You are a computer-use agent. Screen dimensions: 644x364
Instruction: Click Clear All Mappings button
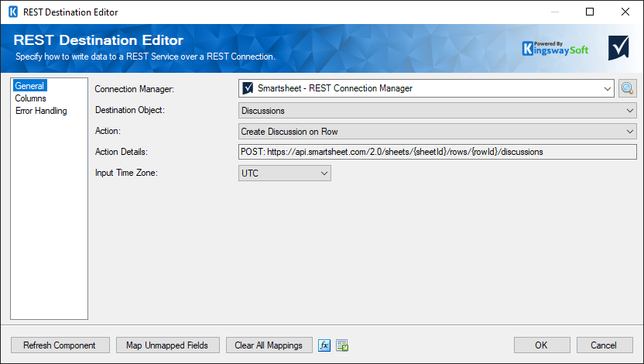(x=269, y=345)
